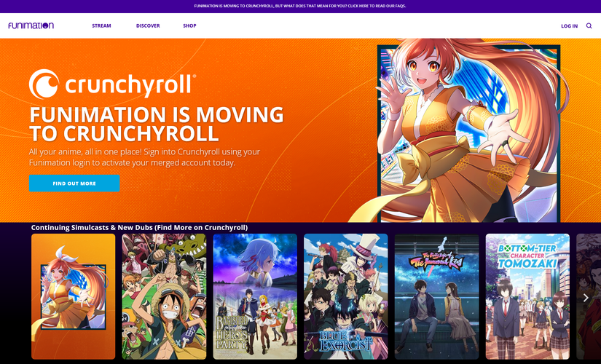Advance carousel with right chevron arrow
Viewport: 601px width, 364px height.
(x=585, y=298)
